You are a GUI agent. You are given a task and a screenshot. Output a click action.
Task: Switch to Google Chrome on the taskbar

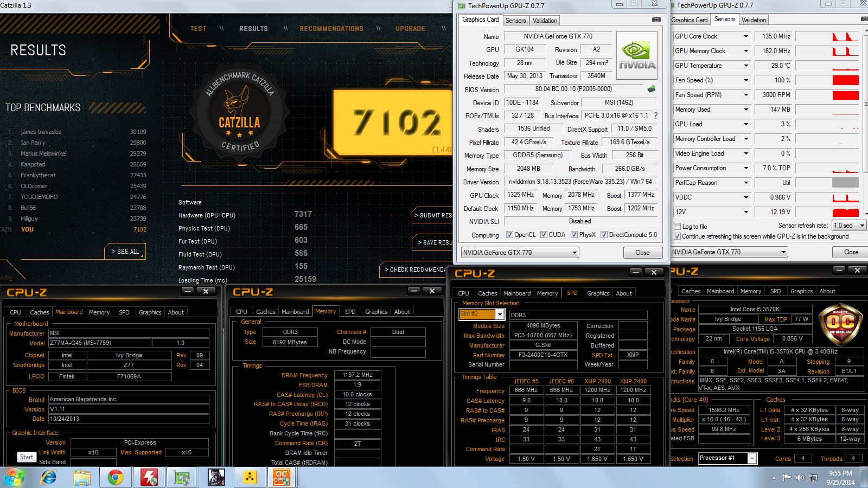coord(115,478)
